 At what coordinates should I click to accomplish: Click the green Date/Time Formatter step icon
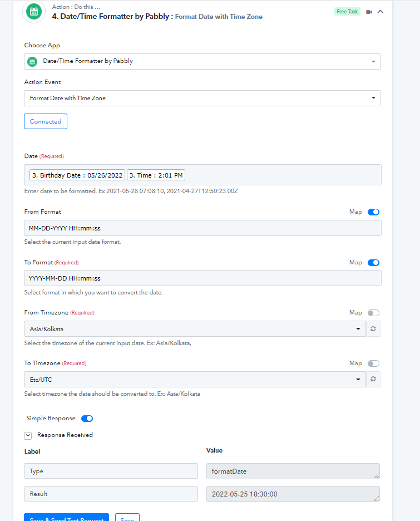coord(33,12)
